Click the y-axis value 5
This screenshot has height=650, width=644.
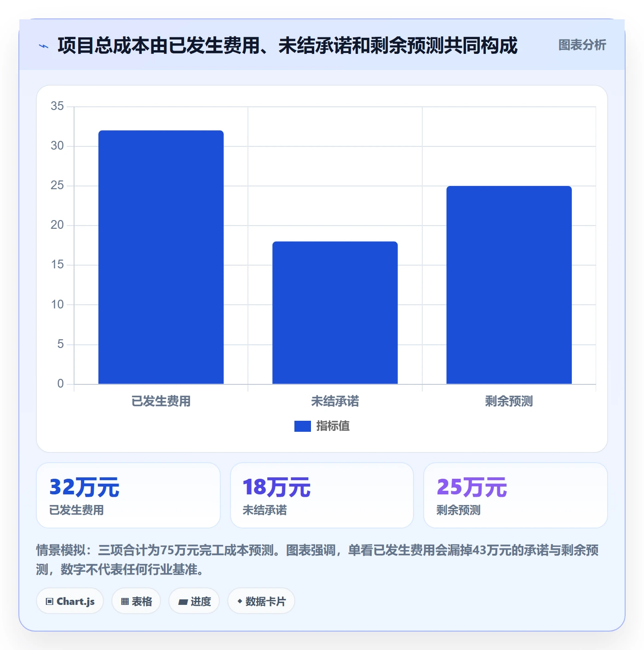tap(60, 344)
